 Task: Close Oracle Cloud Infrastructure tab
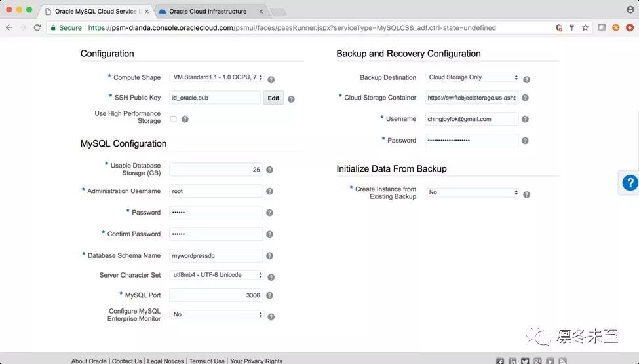[261, 11]
